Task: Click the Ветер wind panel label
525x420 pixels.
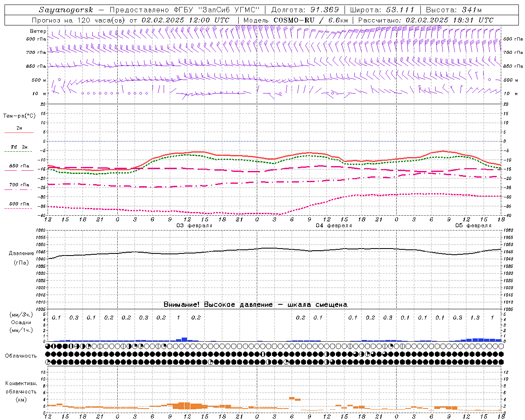Action: coord(38,31)
